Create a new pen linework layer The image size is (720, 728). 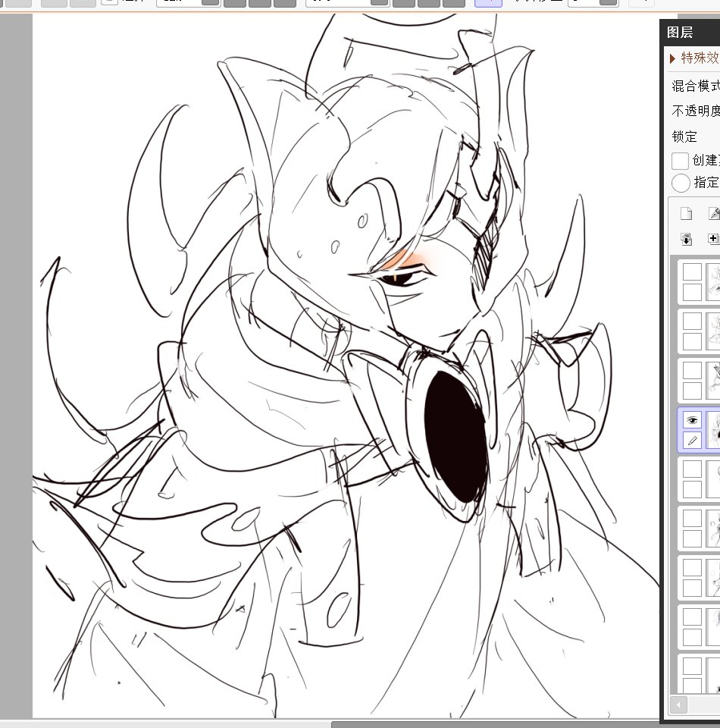[x=713, y=214]
